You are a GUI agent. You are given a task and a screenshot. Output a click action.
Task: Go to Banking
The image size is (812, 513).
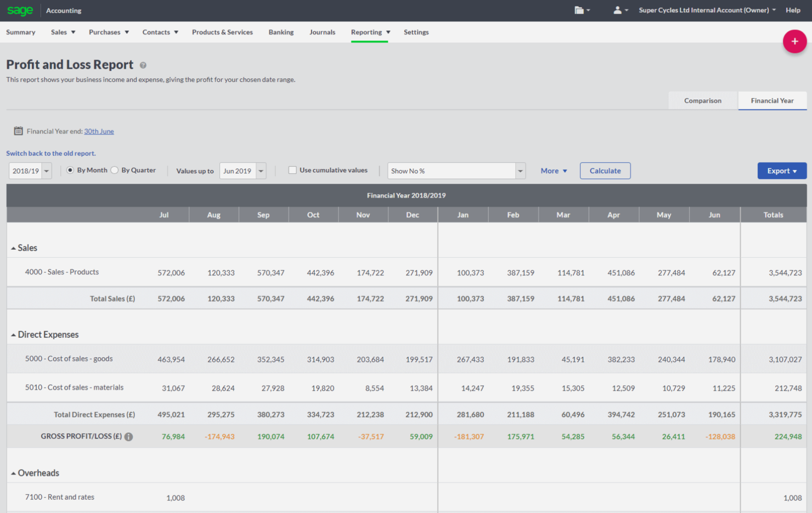coord(281,32)
